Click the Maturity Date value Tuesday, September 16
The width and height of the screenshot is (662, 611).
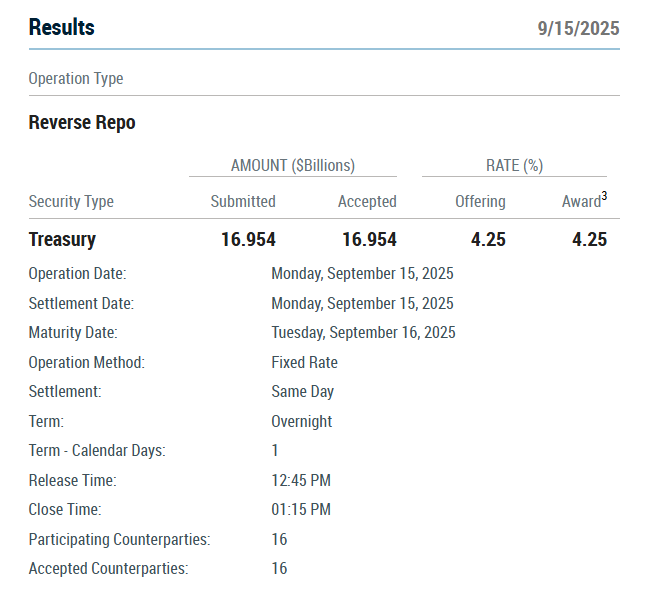click(x=363, y=333)
